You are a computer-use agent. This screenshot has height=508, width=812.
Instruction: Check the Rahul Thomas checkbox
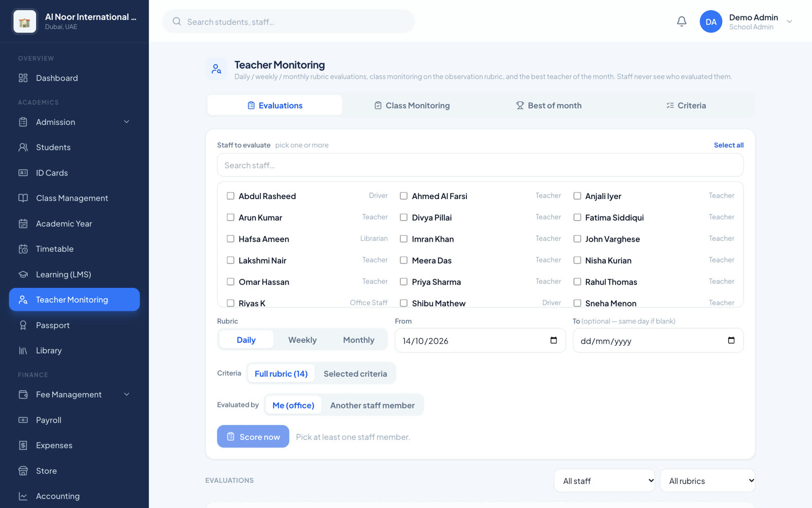click(x=577, y=281)
